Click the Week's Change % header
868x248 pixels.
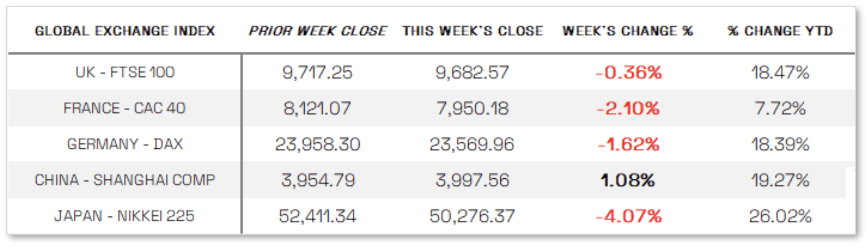tap(628, 31)
